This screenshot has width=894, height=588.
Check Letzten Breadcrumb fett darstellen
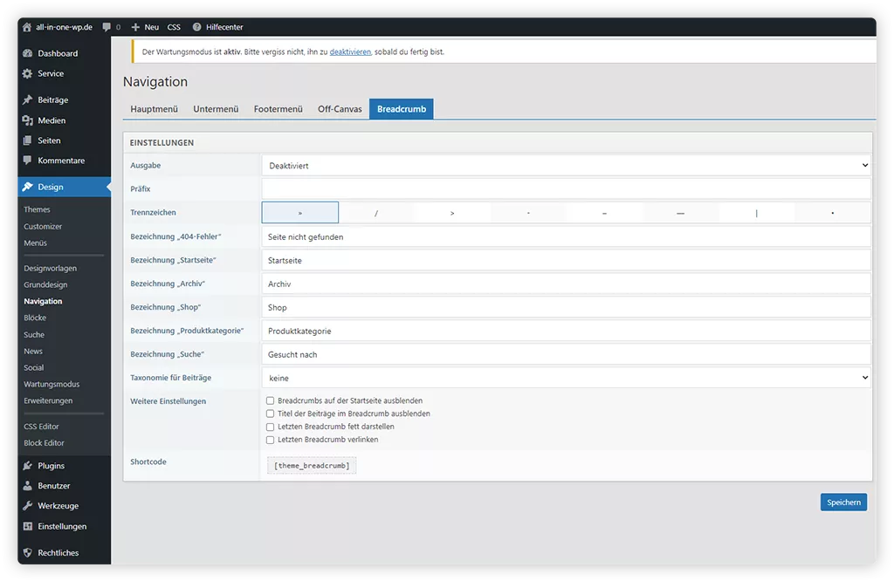tap(271, 427)
